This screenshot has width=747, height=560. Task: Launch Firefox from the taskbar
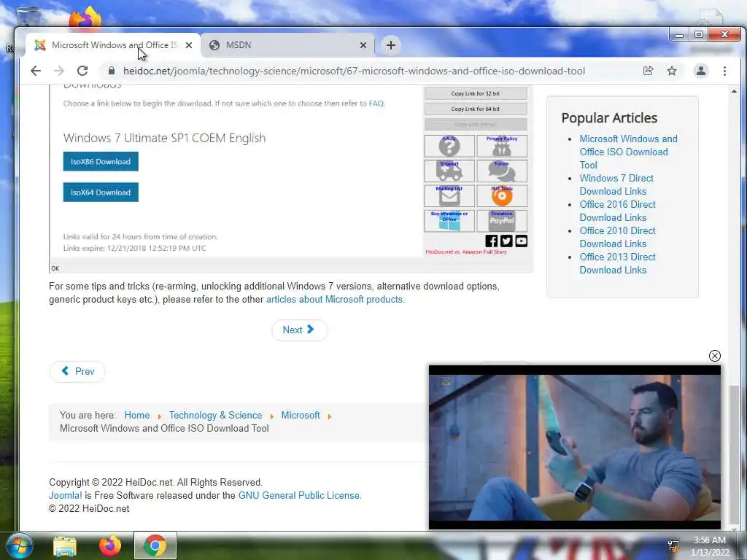(110, 545)
